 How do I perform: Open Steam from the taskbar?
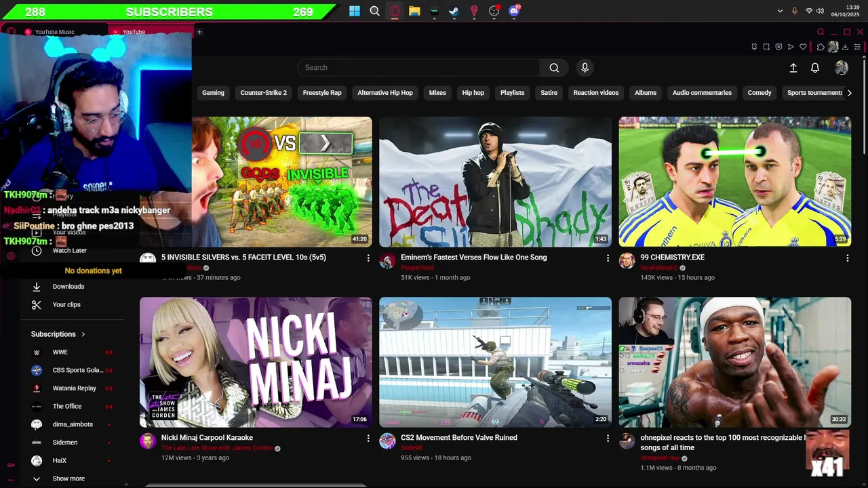coord(454,11)
